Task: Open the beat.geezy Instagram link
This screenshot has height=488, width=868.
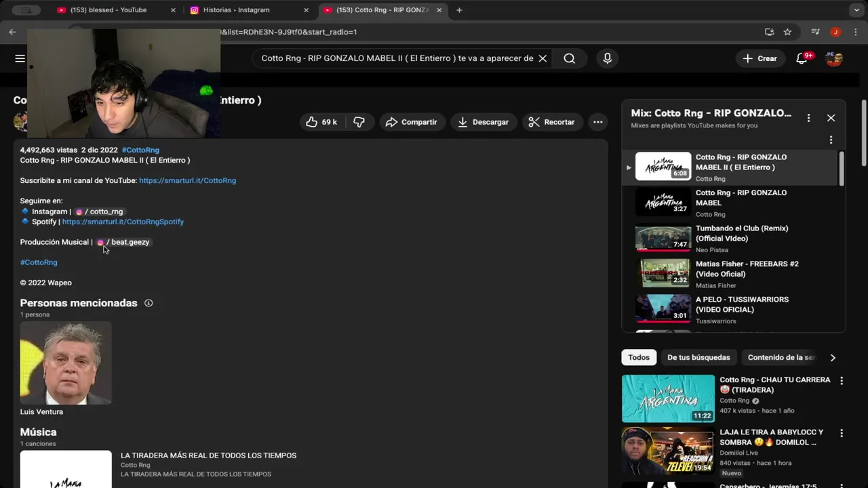Action: [x=123, y=242]
